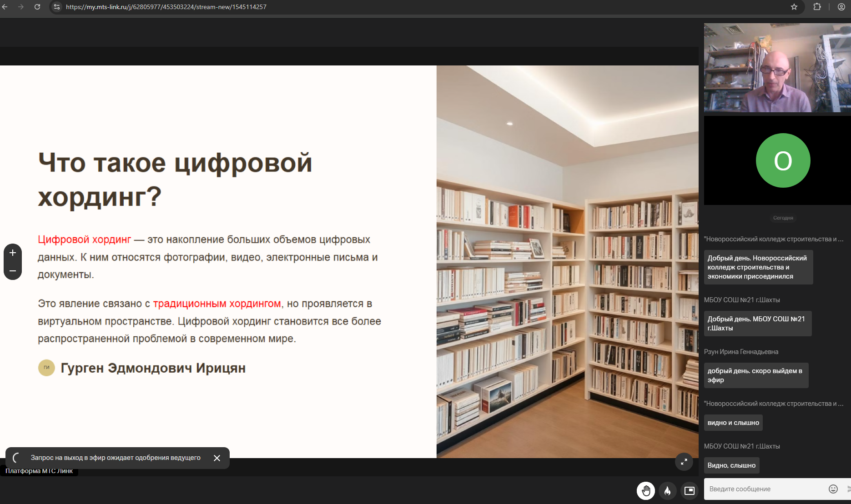Click the message input field
Screen dimensions: 851x504
click(x=764, y=489)
